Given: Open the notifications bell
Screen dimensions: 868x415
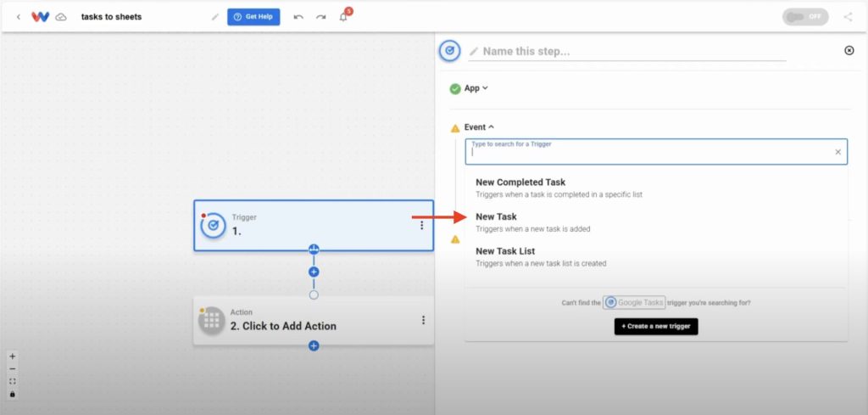Looking at the screenshot, I should 344,17.
